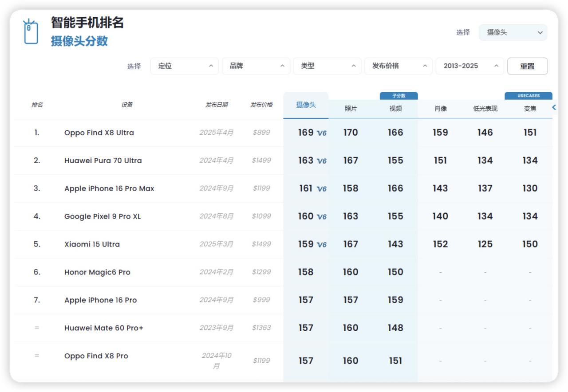The height and width of the screenshot is (392, 568).
Task: Open Xiaomi 15 Ultra device link
Action: pos(92,244)
